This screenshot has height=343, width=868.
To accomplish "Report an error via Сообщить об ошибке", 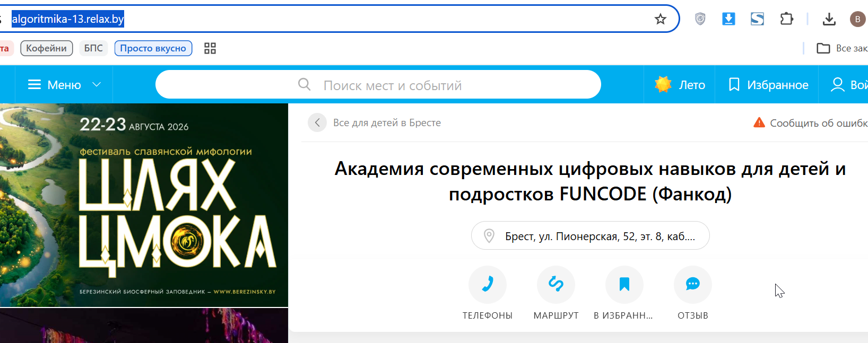I will pyautogui.click(x=811, y=123).
